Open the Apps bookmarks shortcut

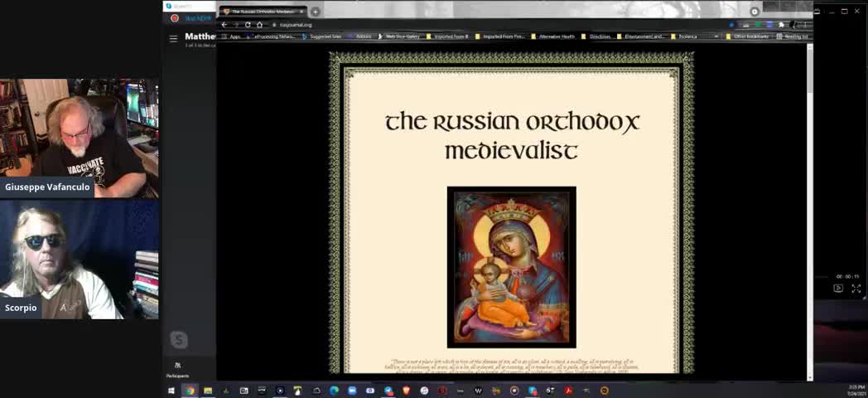coord(231,36)
